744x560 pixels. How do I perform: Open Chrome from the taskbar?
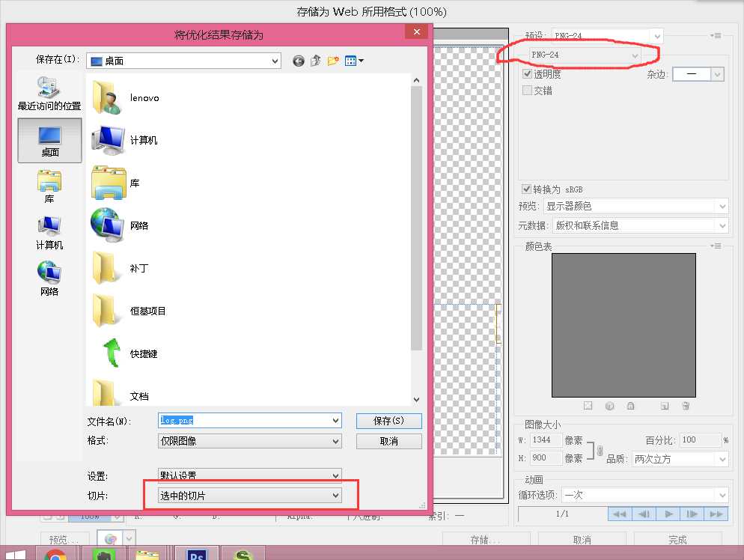click(55, 553)
